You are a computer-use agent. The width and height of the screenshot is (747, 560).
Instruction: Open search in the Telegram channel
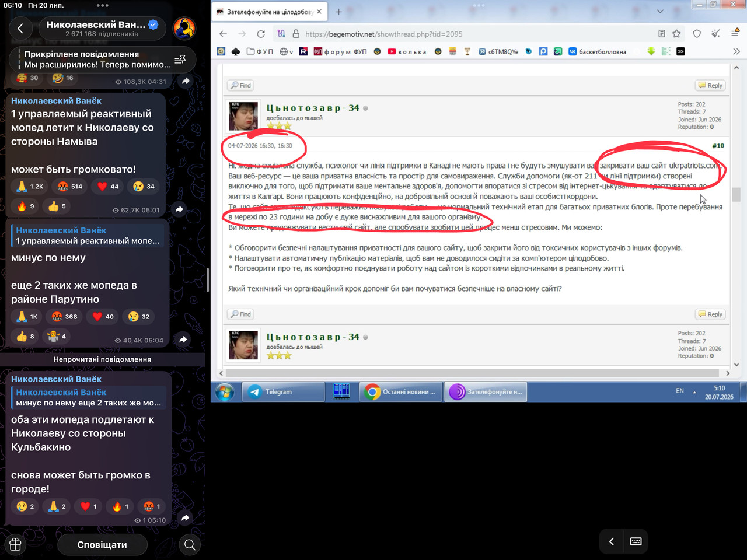point(189,544)
